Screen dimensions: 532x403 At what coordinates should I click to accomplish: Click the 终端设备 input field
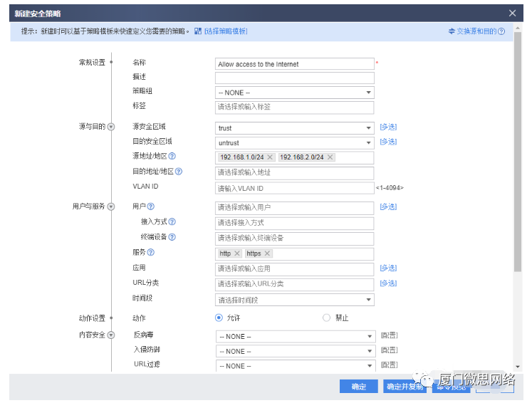(295, 239)
